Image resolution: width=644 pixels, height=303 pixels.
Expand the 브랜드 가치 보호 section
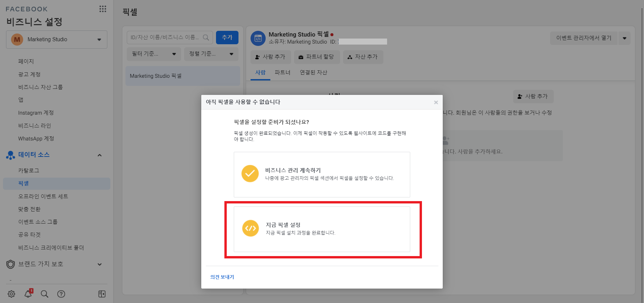(x=100, y=264)
